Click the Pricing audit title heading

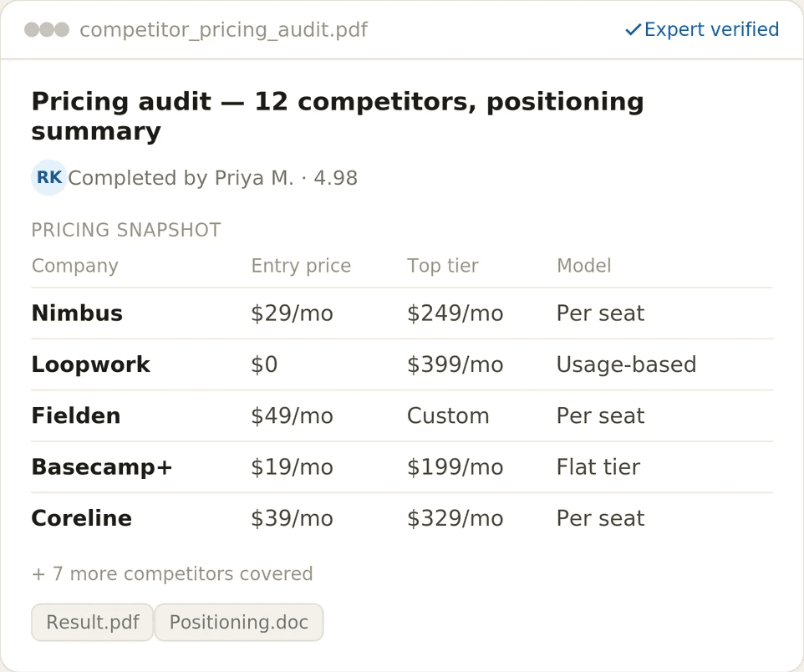coord(338,116)
